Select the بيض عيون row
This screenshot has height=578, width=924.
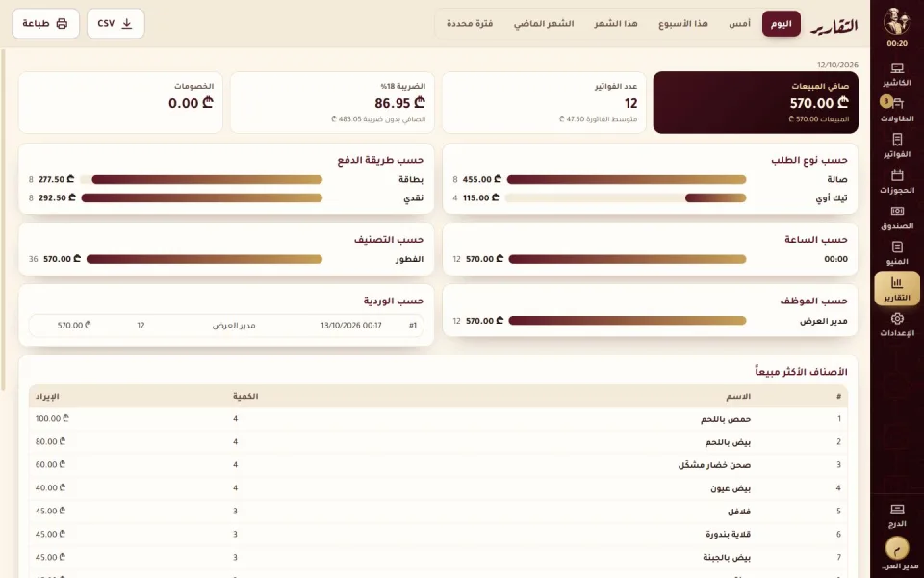point(438,487)
